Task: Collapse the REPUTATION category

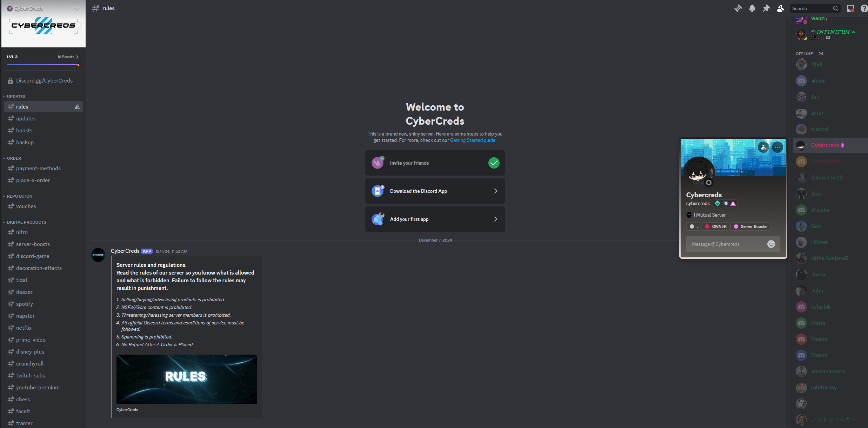Action: click(20, 196)
